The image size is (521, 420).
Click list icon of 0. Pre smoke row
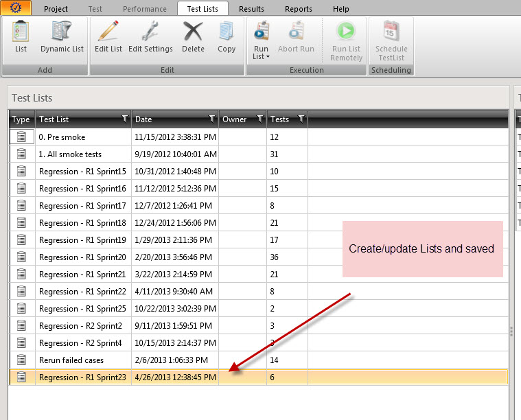pyautogui.click(x=21, y=137)
